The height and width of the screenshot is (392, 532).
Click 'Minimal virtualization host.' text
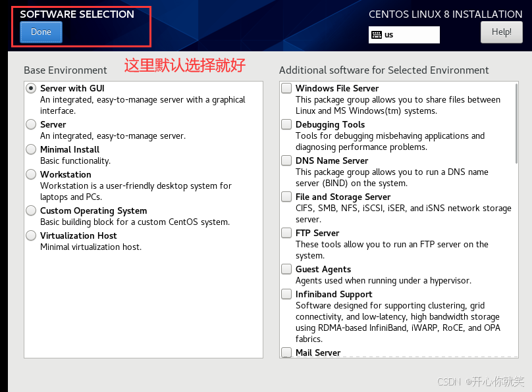[x=91, y=247]
